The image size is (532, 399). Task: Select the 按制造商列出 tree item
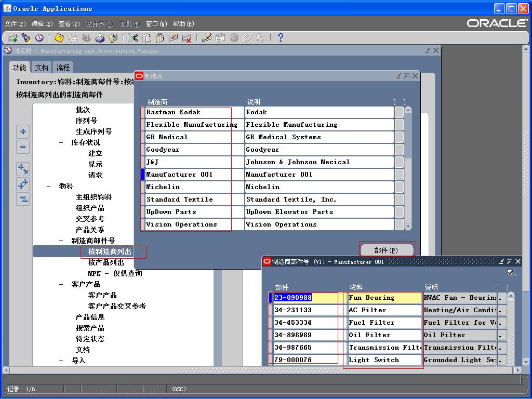pos(110,251)
